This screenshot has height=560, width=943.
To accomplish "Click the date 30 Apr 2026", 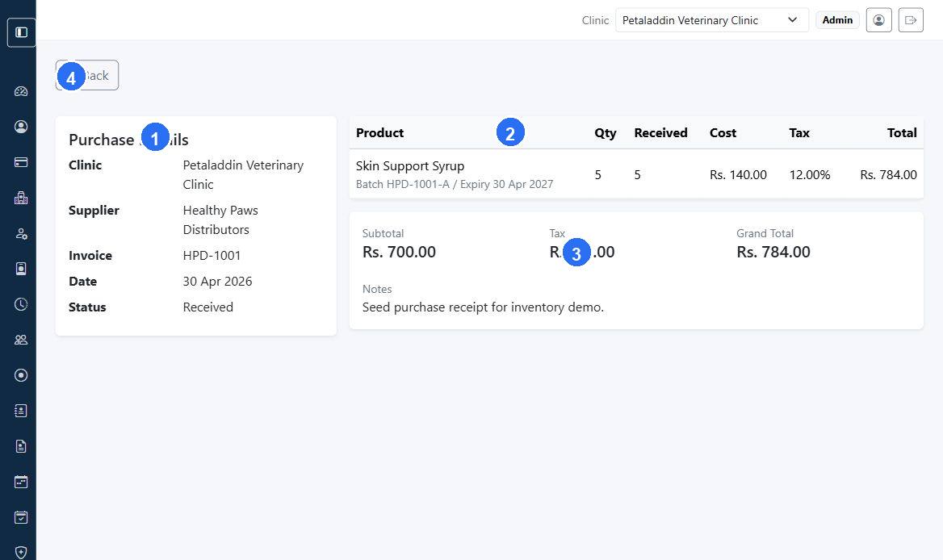I will click(217, 282).
